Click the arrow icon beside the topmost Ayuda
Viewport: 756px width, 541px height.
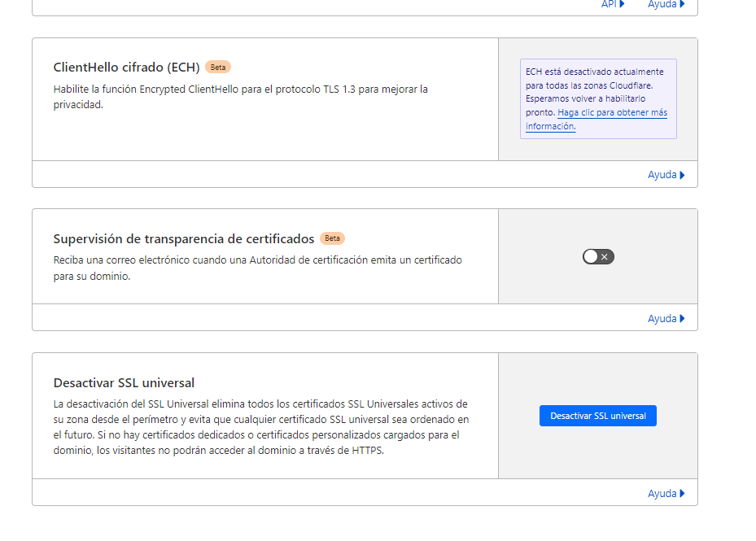point(682,4)
